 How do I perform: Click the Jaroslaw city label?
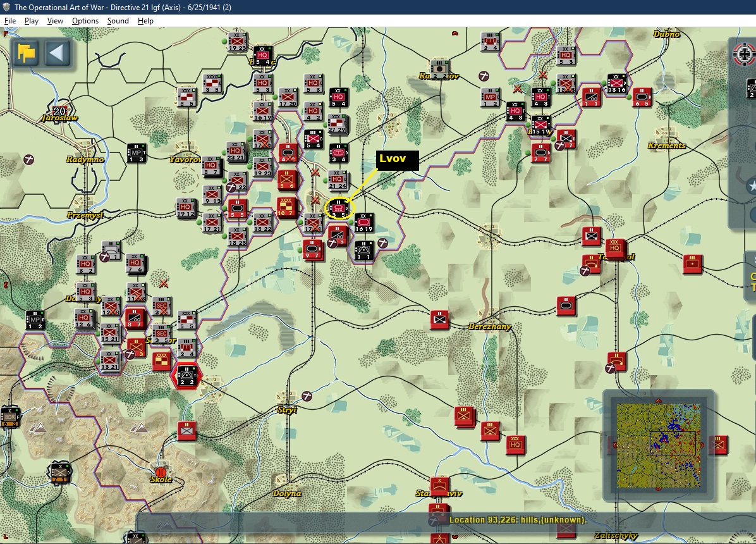coord(60,118)
